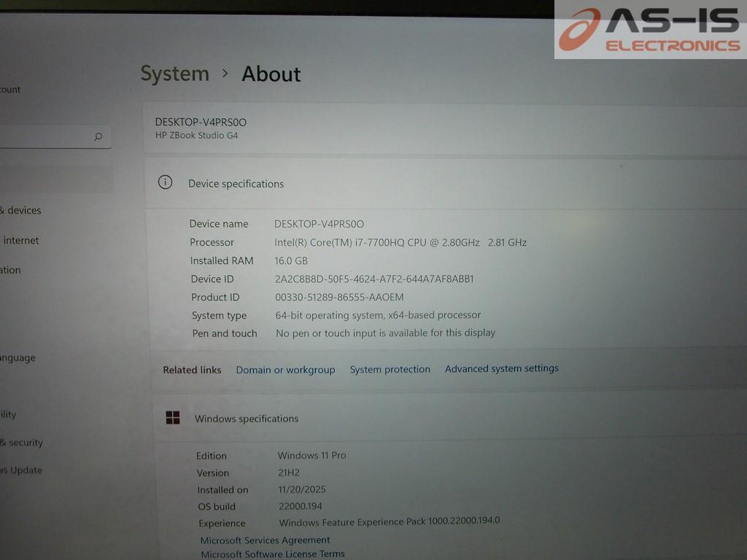Open the Microsoft Services Agreement link
The width and height of the screenshot is (747, 560).
tap(265, 540)
